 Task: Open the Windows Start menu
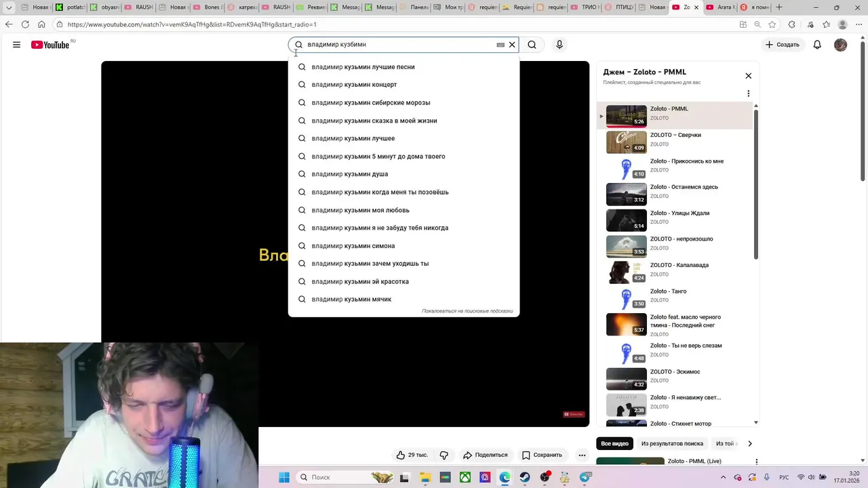pos(284,477)
